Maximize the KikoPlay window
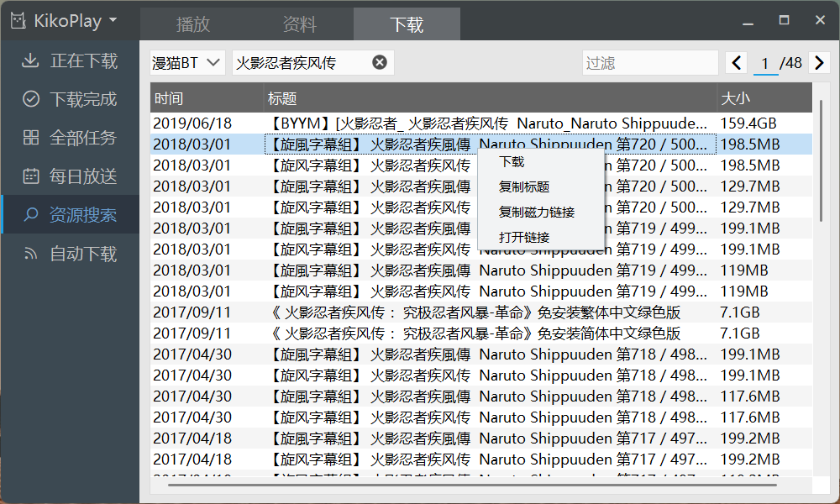840x504 pixels. [x=784, y=20]
